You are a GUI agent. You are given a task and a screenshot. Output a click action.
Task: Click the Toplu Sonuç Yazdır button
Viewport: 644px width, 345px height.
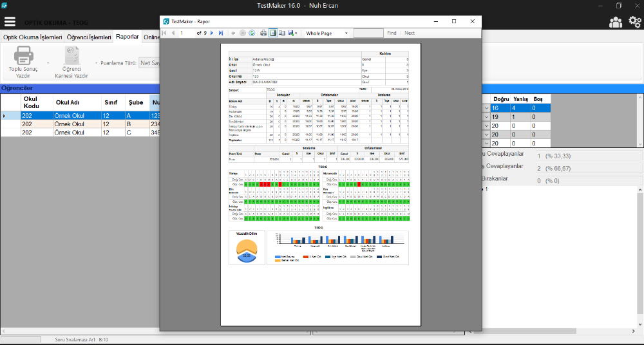click(24, 62)
